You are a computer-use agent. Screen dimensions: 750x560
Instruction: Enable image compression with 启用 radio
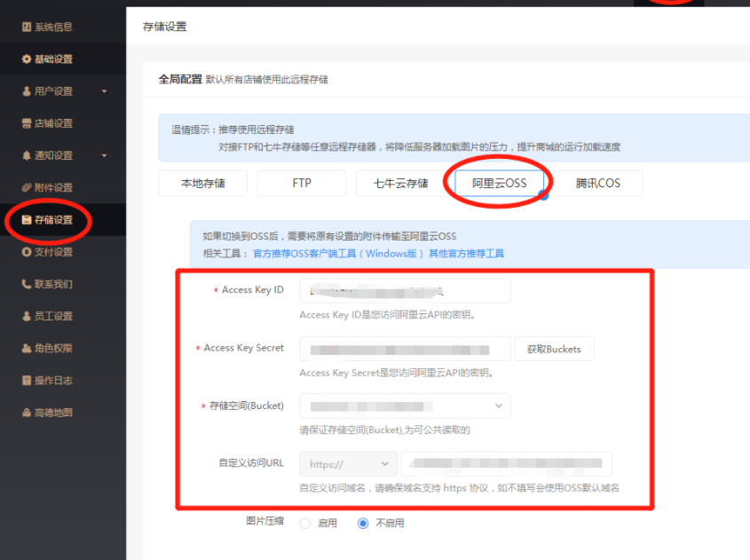(305, 524)
